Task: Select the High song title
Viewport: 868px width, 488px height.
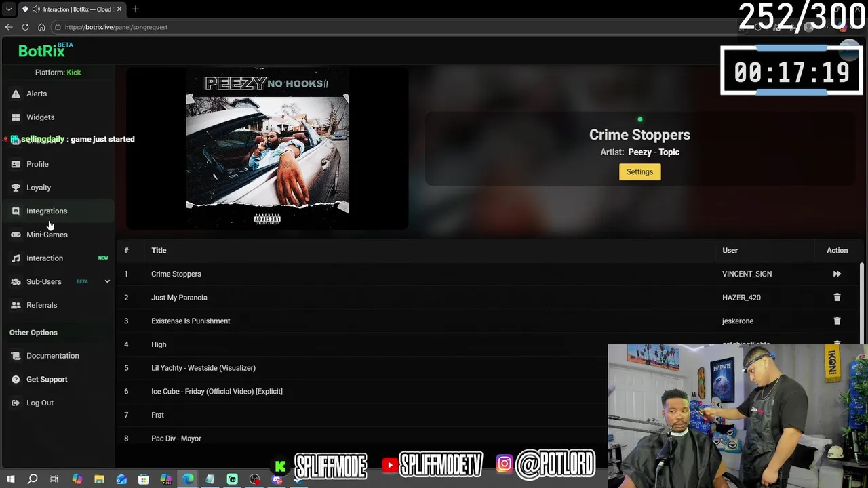Action: [x=159, y=344]
